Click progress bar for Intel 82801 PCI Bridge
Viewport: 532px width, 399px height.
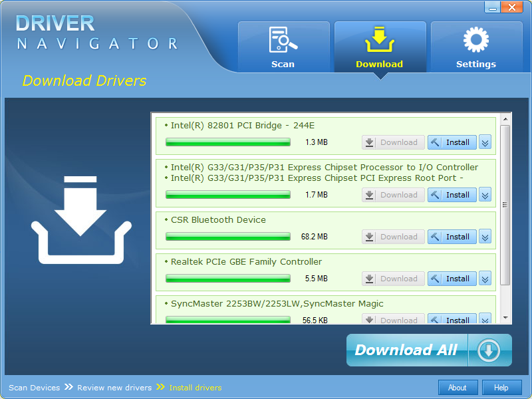coord(228,142)
